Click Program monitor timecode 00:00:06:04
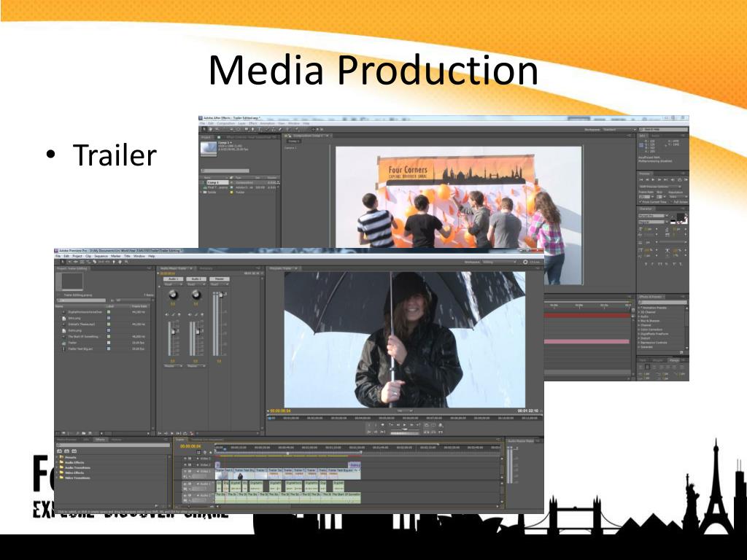 pyautogui.click(x=280, y=411)
